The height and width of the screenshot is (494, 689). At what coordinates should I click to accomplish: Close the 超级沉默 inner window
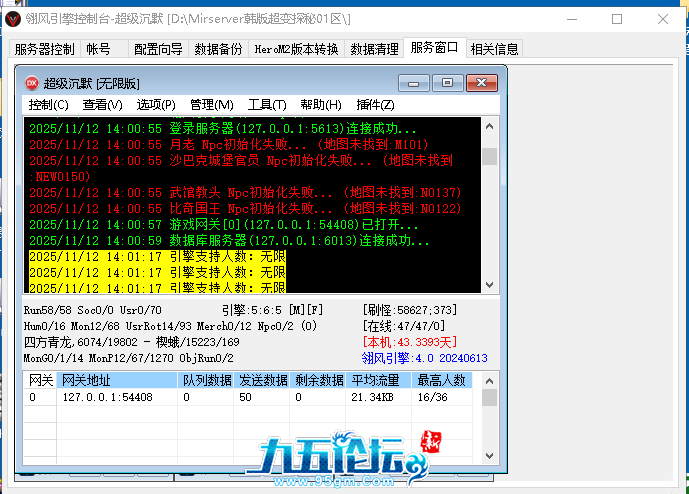(x=480, y=83)
